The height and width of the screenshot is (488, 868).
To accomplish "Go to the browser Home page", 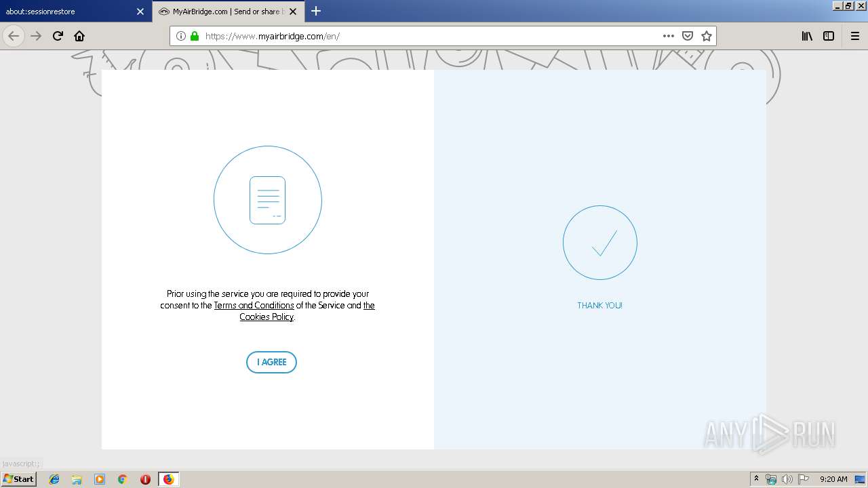I will click(79, 36).
